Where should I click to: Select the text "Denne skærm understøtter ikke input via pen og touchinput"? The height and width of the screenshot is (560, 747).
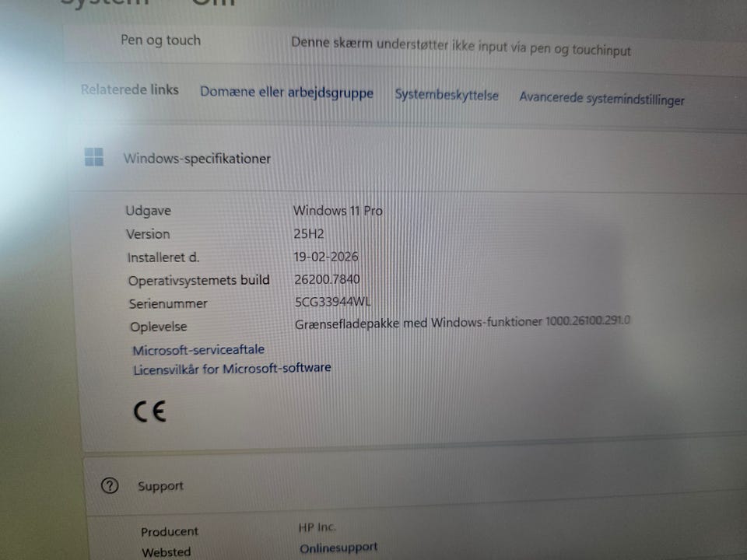[461, 46]
